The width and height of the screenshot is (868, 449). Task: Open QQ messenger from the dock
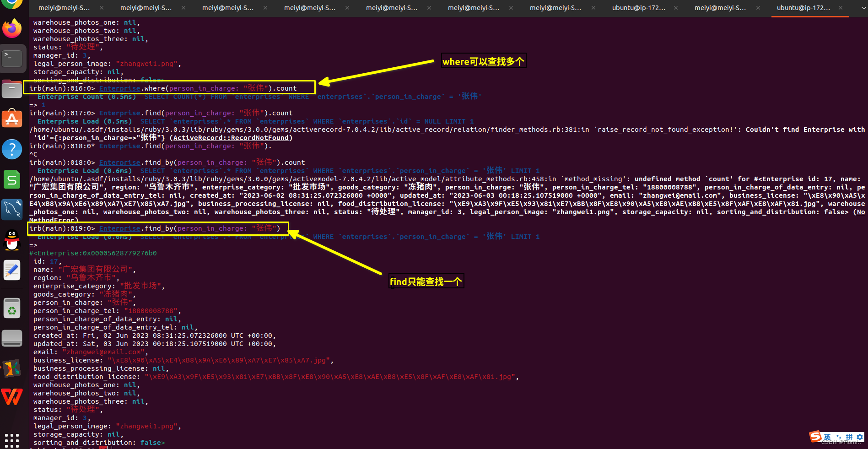point(12,240)
